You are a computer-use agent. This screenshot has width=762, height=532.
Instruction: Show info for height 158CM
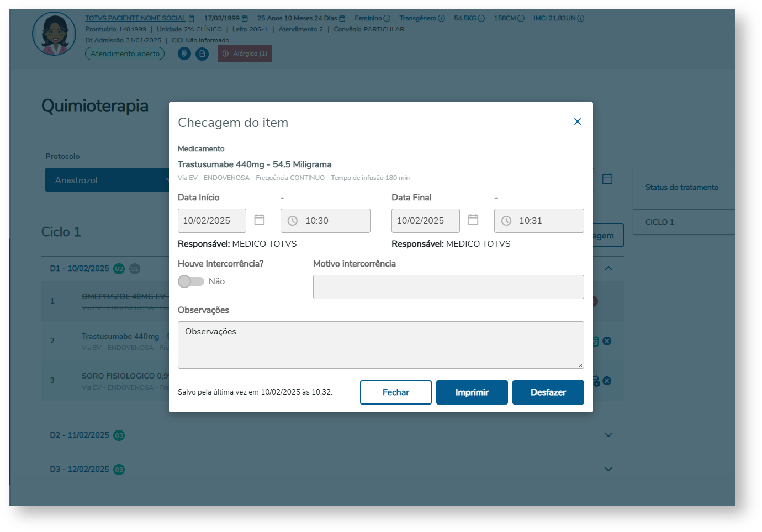pyautogui.click(x=521, y=18)
